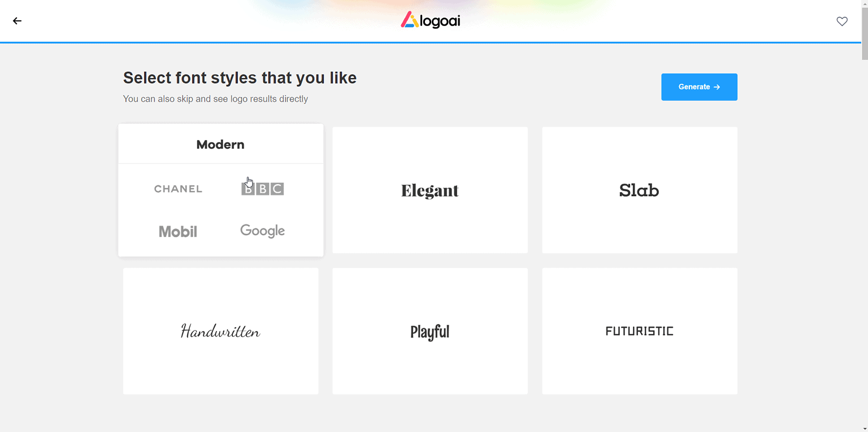Screen dimensions: 868x432
Task: Click the back arrow icon
Action: (18, 21)
